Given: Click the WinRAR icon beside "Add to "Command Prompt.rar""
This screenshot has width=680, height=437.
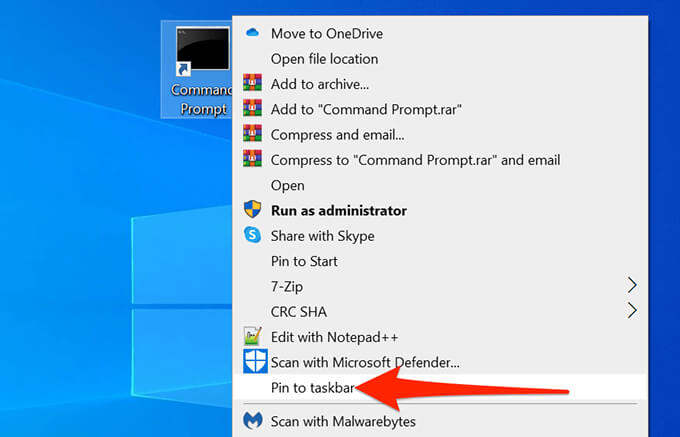Looking at the screenshot, I should pyautogui.click(x=252, y=108).
